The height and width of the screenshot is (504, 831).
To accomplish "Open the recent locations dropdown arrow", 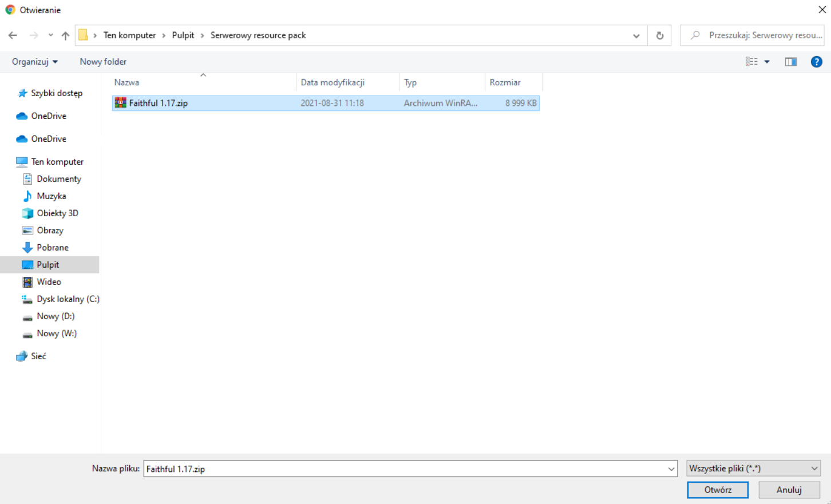I will [x=51, y=35].
